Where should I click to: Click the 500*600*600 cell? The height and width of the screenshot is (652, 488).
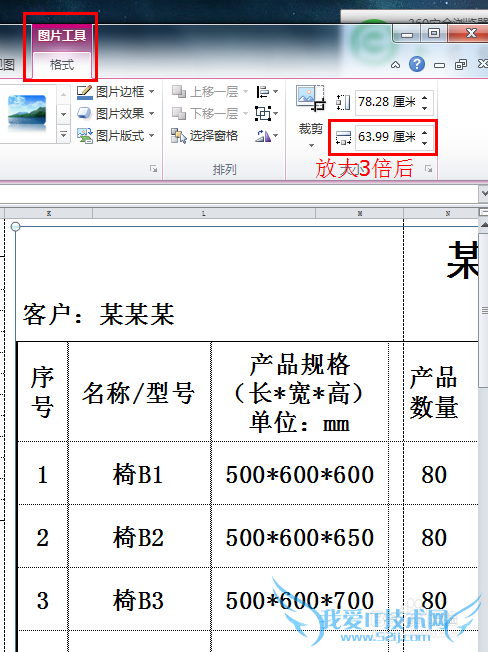tap(300, 474)
